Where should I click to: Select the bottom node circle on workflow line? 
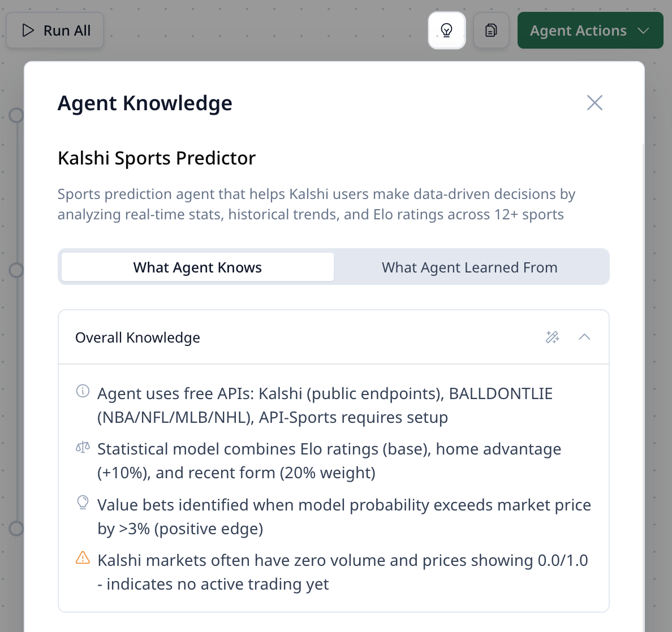pos(16,529)
